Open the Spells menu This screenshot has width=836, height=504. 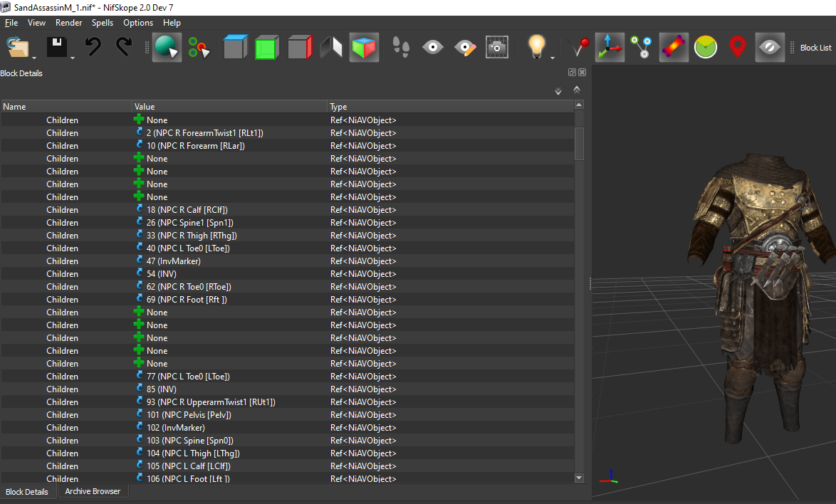point(103,22)
